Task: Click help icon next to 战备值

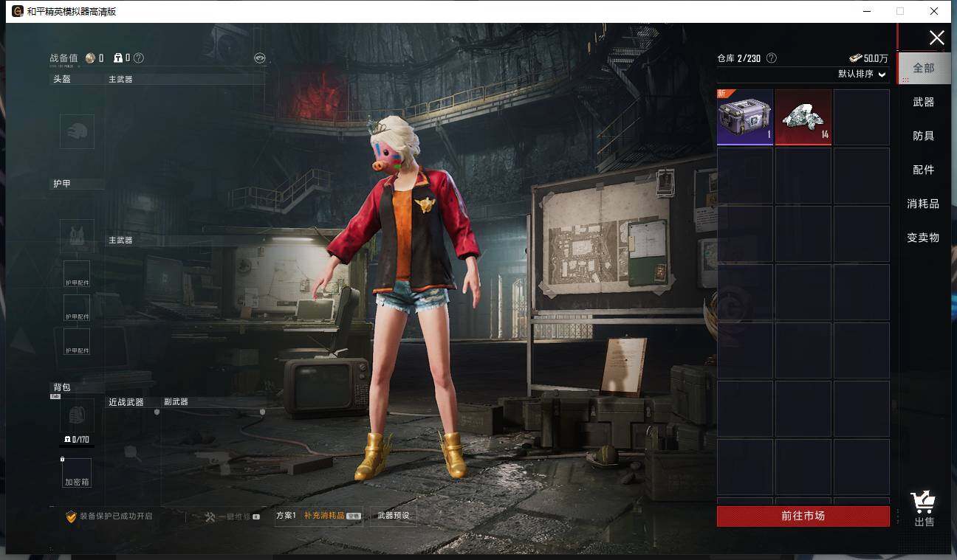Action: click(x=139, y=58)
